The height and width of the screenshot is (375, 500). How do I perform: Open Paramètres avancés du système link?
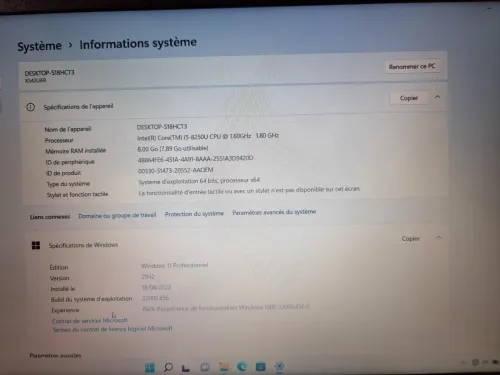pos(274,212)
